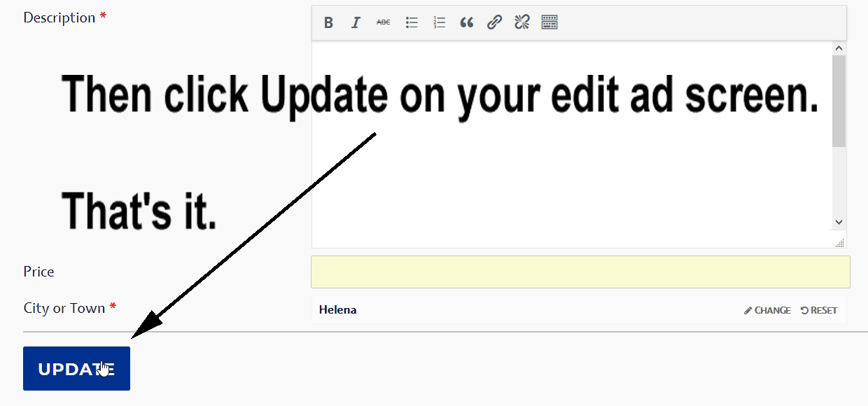Screen dimensions: 868x406
Task: Remove the link with the unlink icon
Action: tap(522, 22)
